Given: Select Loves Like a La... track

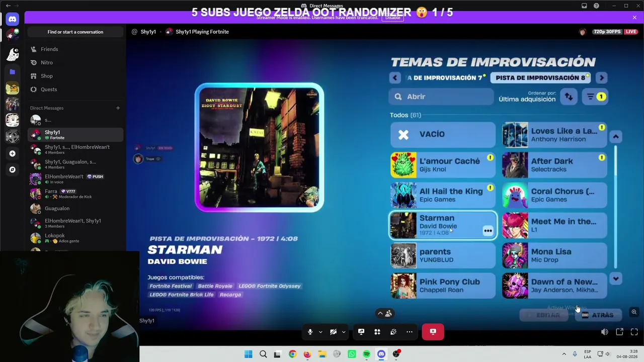Looking at the screenshot, I should (554, 134).
